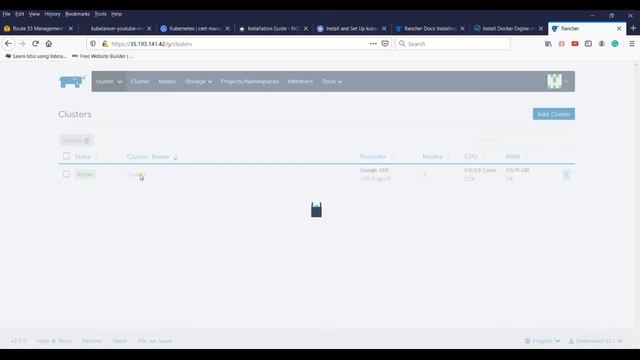Close the Route 53 Management tab
640x360 pixels.
click(71, 29)
